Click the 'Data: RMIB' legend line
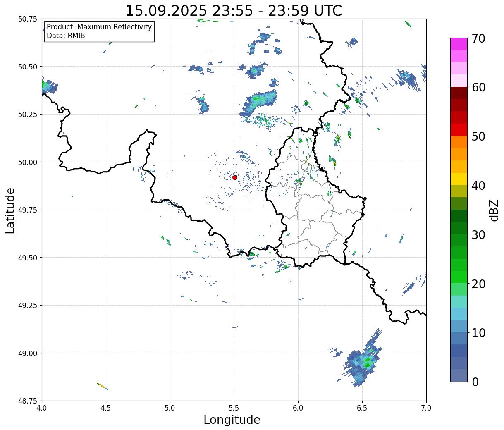 point(66,36)
